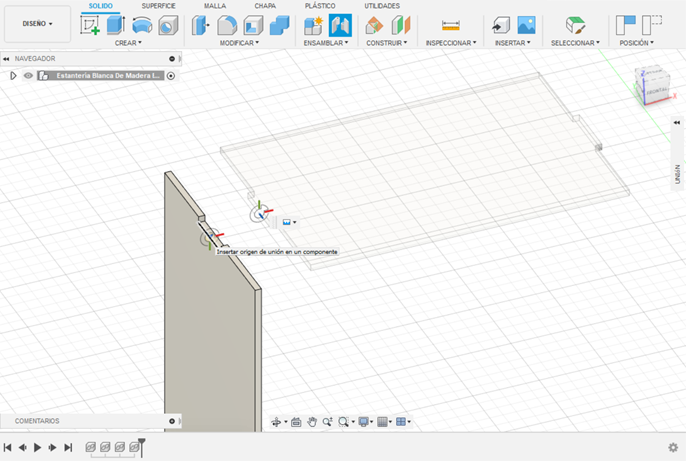This screenshot has width=686, height=461.
Task: Click the Fit zoom magnifier icon
Action: [343, 422]
